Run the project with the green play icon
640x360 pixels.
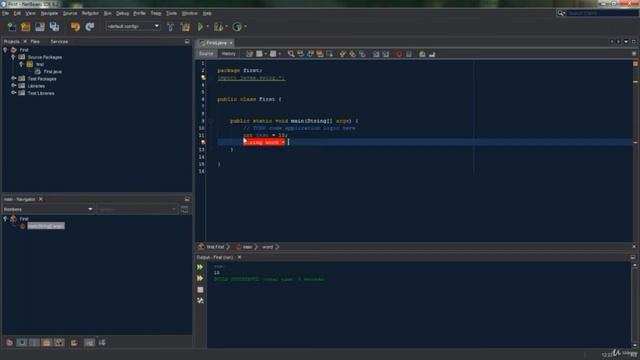200,27
